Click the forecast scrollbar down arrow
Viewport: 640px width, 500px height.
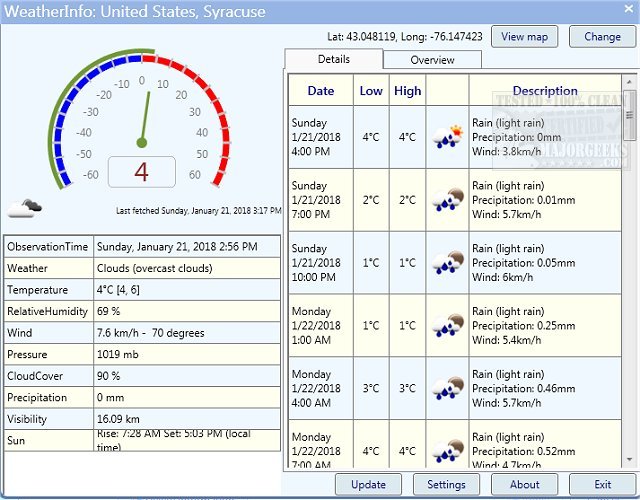[629, 460]
